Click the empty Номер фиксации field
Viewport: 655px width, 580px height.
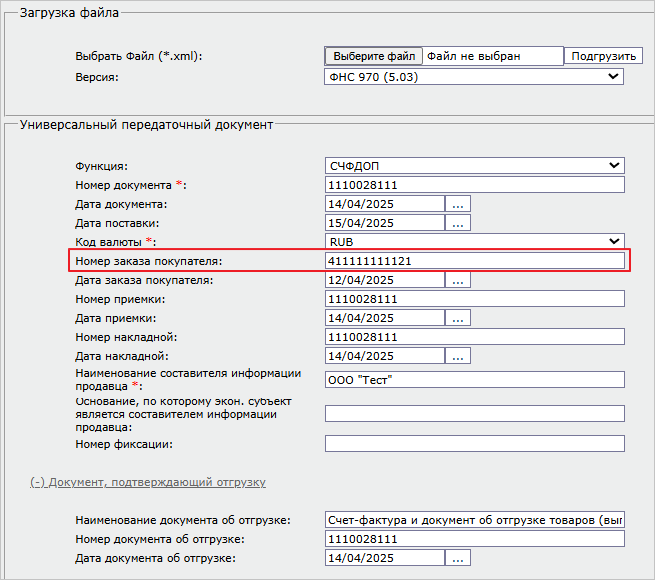(x=474, y=444)
